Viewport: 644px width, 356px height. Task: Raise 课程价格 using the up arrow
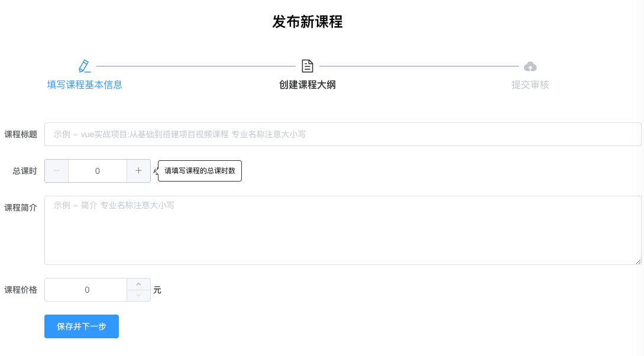coord(138,284)
